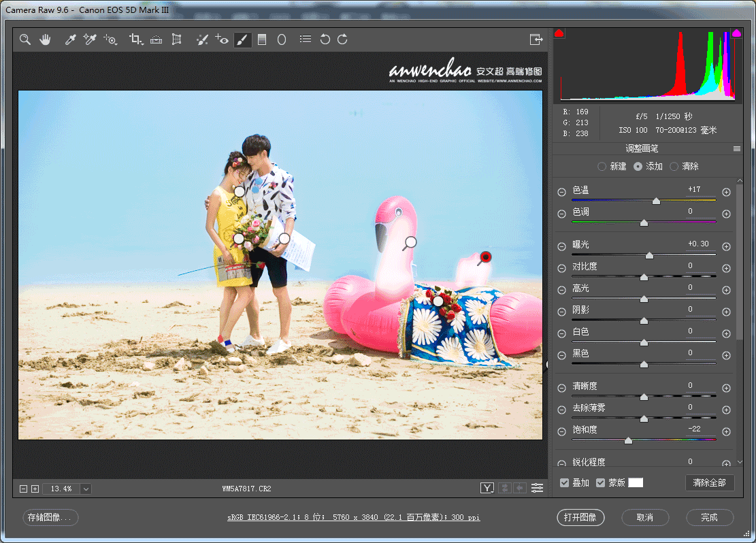Toggle highlight clipping warning in histogram
Viewport: 756px width, 543px height.
point(737,33)
